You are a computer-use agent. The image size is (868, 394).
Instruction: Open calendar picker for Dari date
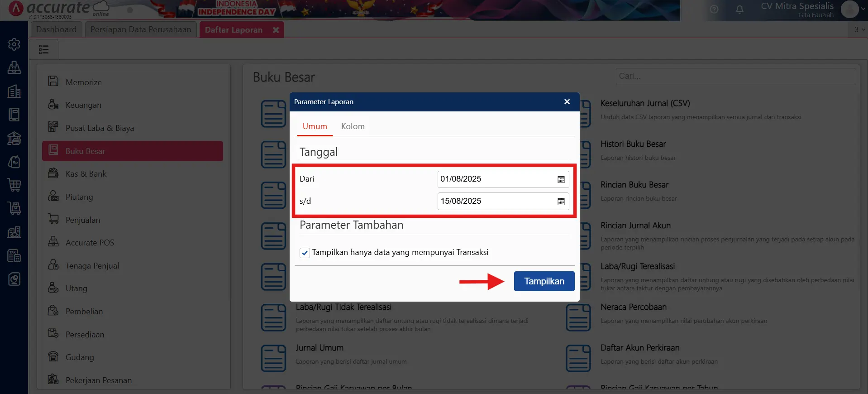(561, 179)
